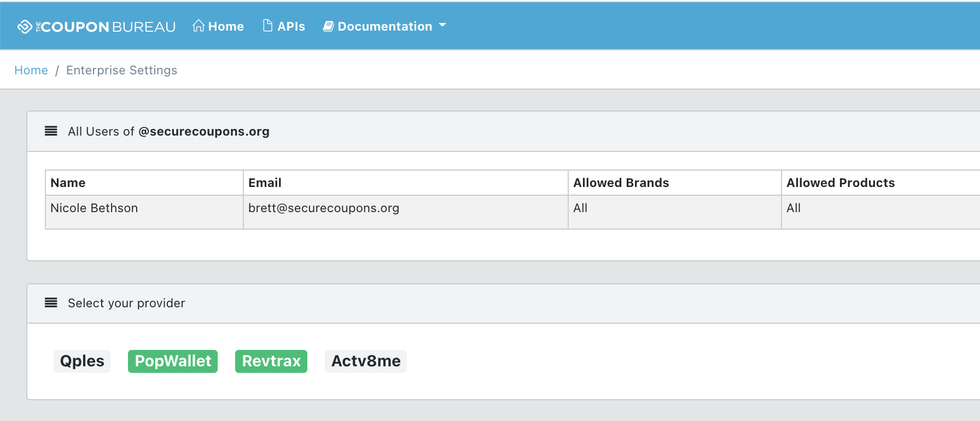Select the Qples provider
Image resolution: width=980 pixels, height=421 pixels.
tap(82, 361)
